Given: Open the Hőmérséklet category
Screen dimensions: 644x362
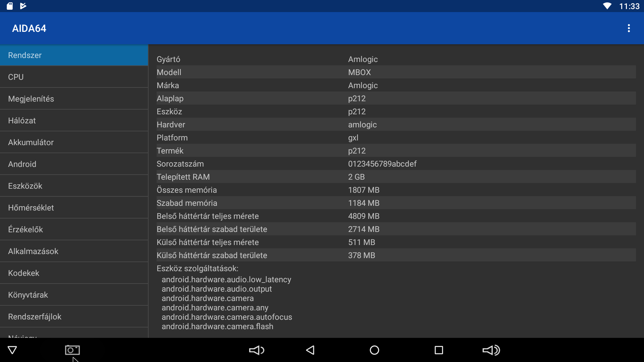Looking at the screenshot, I should coord(74,208).
